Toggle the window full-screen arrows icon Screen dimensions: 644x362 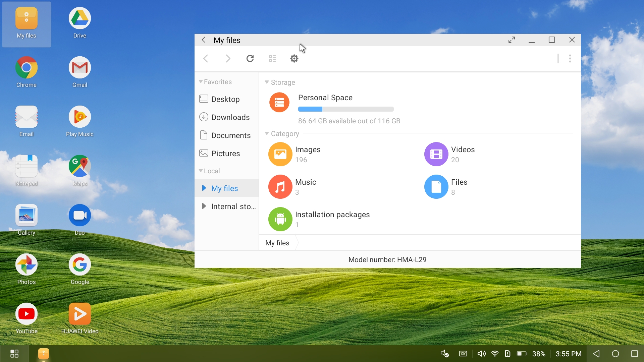tap(512, 40)
